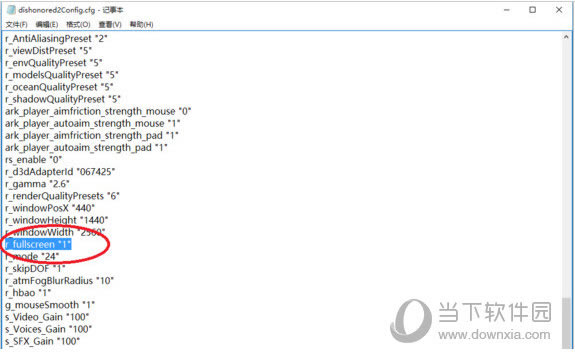Click the r_d3dAdapterId "067425" line

point(60,172)
